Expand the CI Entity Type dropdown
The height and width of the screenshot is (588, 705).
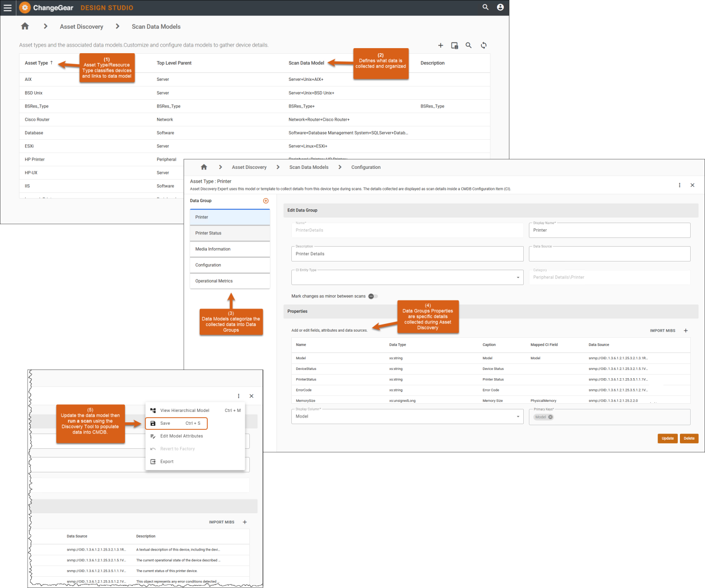coord(518,277)
